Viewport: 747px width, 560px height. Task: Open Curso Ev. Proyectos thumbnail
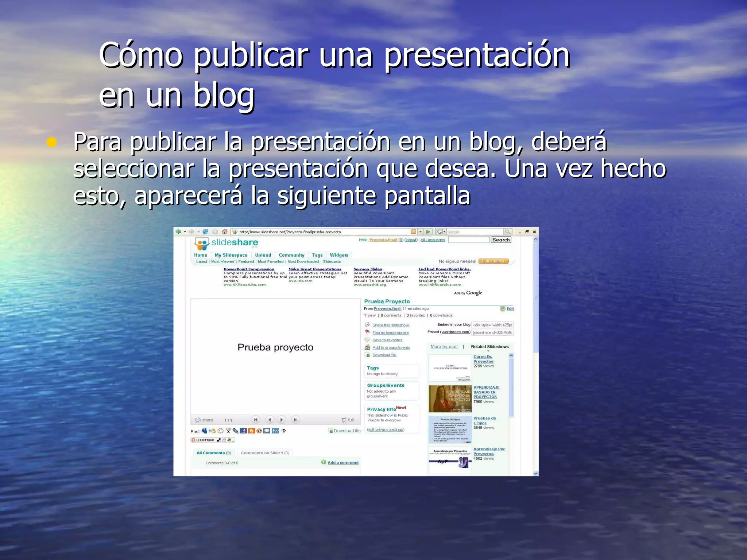click(450, 368)
